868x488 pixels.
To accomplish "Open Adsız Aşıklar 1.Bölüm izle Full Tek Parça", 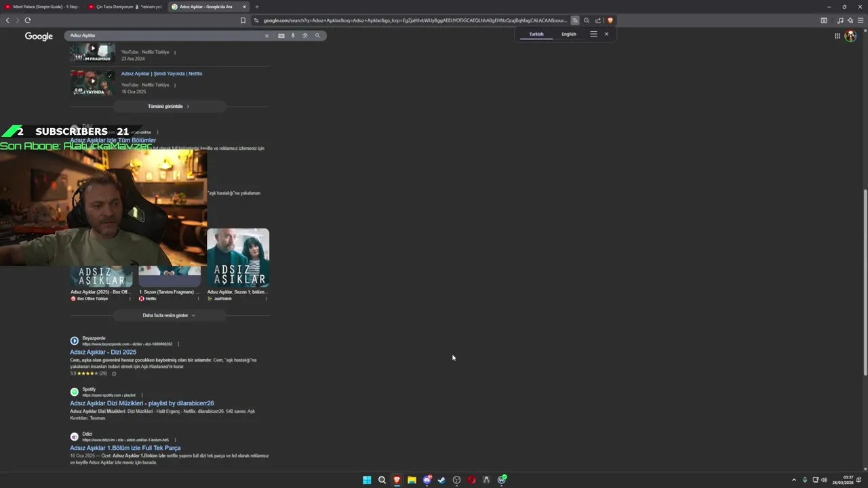I will pyautogui.click(x=125, y=448).
